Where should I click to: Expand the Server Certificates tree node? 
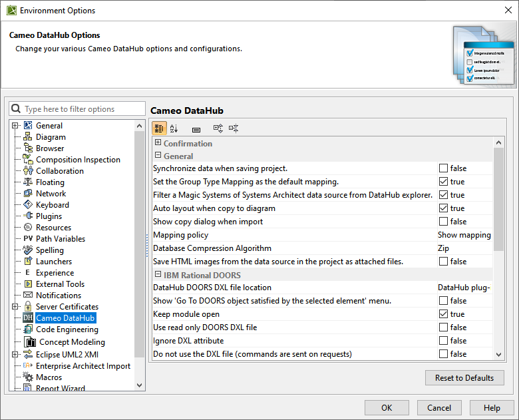point(15,306)
